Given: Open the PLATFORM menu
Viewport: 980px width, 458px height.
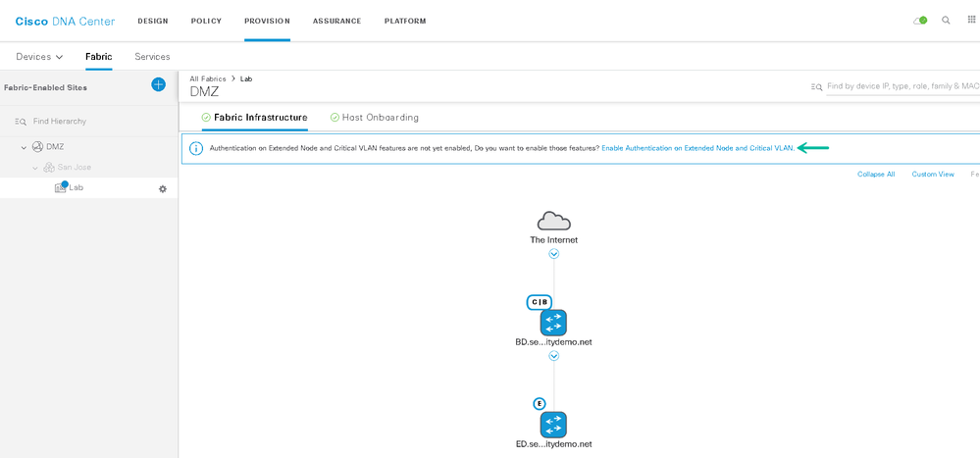Looking at the screenshot, I should [x=405, y=22].
